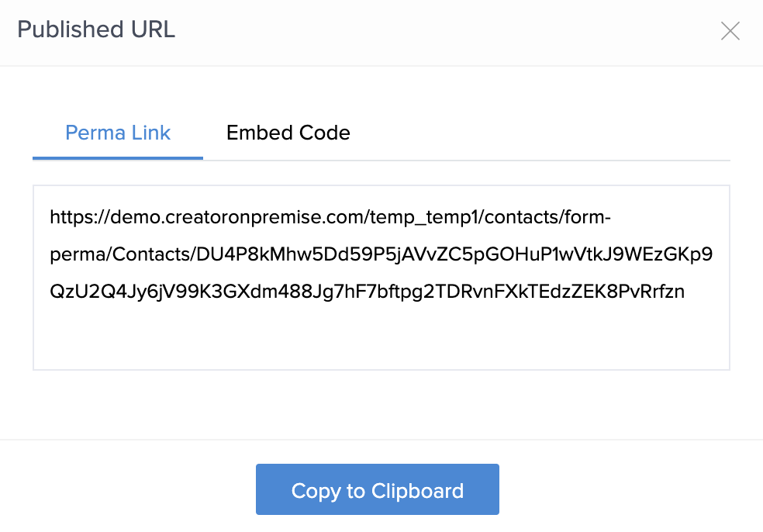Click inside the permalink text box
The height and width of the screenshot is (532, 763).
click(381, 333)
